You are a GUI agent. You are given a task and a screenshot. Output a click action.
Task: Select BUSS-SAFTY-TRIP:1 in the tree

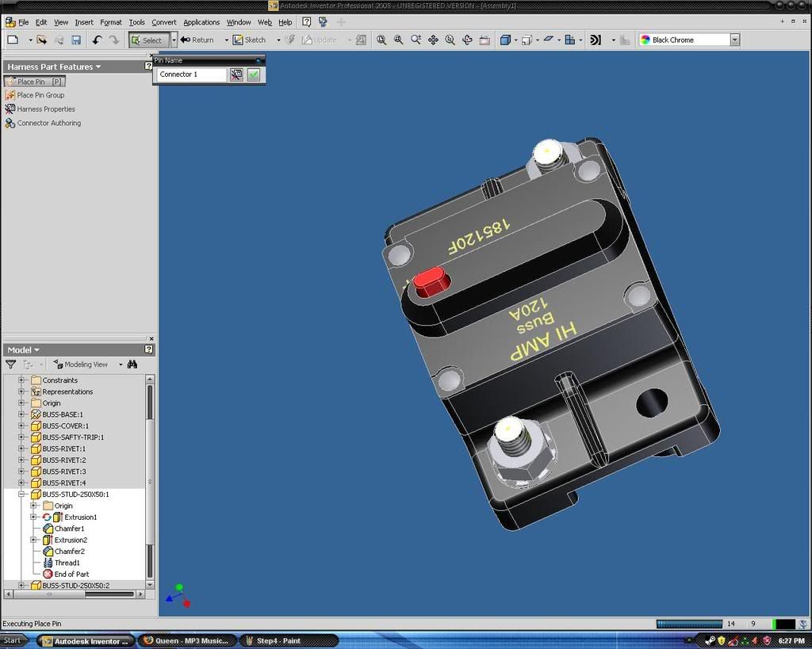pyautogui.click(x=67, y=437)
